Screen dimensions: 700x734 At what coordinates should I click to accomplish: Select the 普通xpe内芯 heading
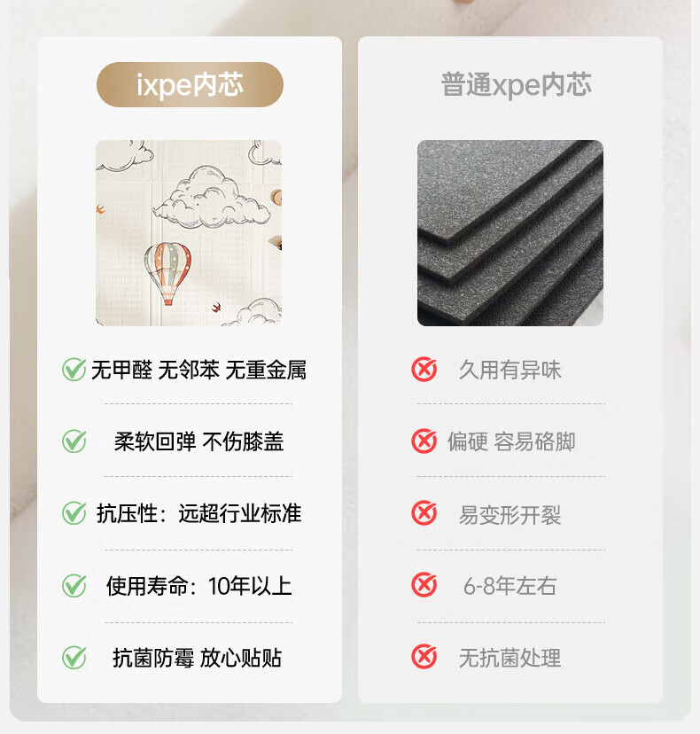pyautogui.click(x=516, y=85)
